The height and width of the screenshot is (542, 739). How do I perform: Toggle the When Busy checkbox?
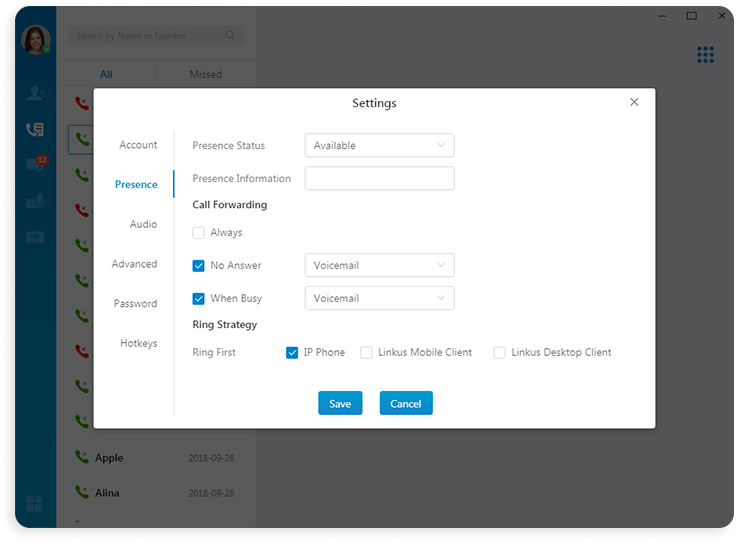coord(198,299)
